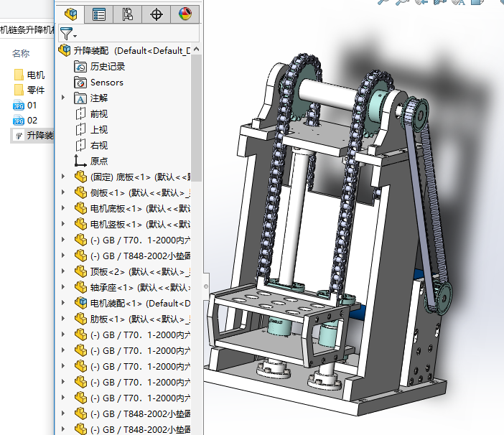Select GB / T70 row directly below 肋板<1>
The width and height of the screenshot is (504, 435).
click(x=140, y=335)
